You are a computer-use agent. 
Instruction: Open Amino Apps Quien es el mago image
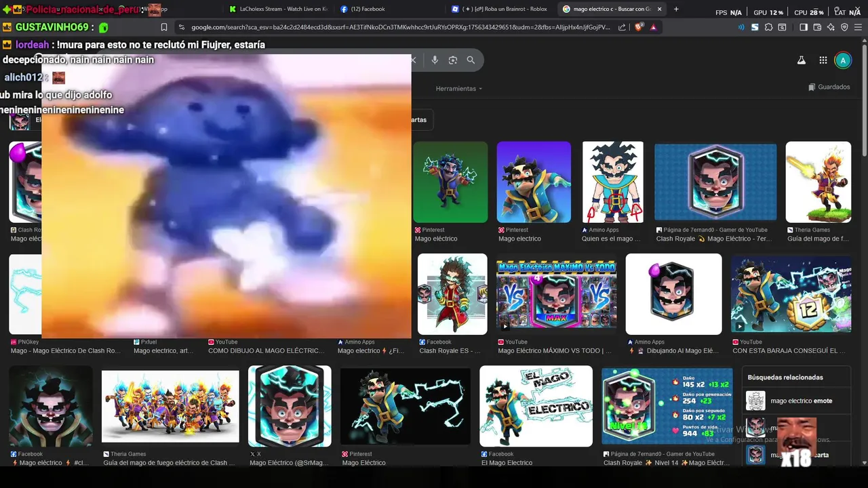coord(613,182)
